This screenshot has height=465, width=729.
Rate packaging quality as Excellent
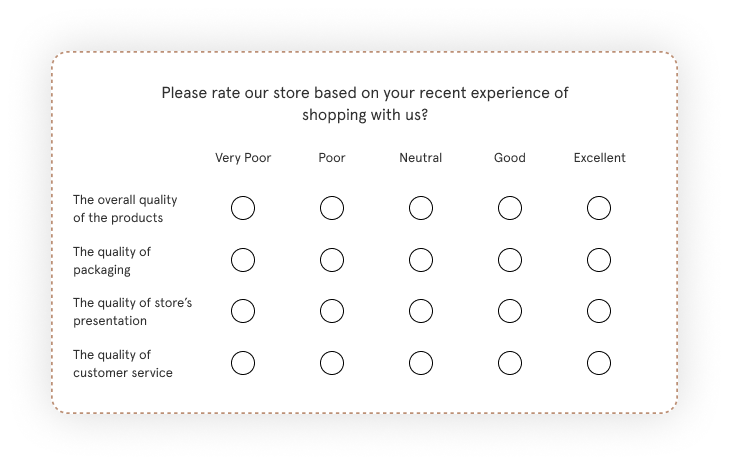pos(599,260)
